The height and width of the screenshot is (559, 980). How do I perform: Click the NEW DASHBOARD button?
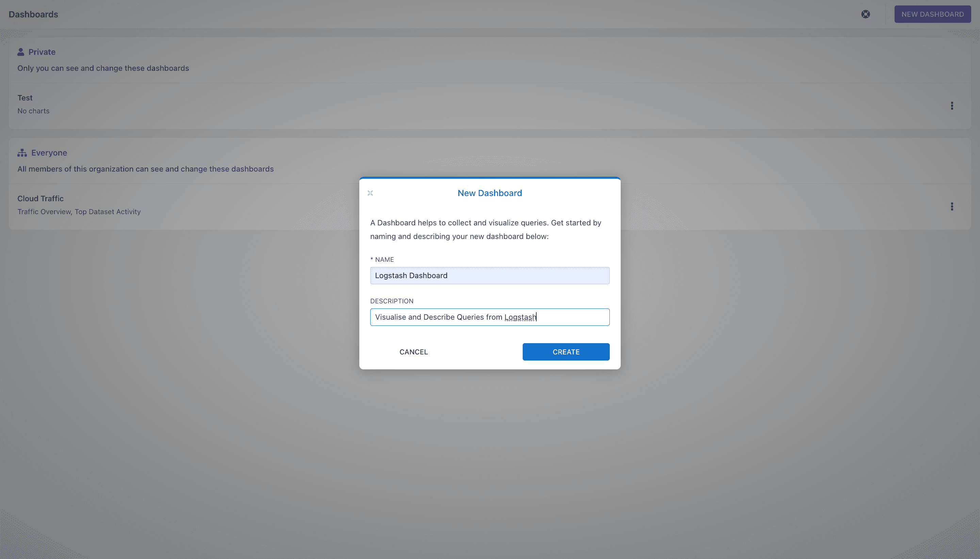tap(932, 14)
